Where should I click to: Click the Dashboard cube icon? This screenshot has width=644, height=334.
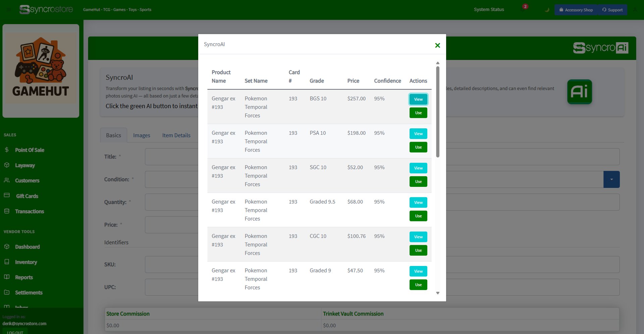point(7,247)
